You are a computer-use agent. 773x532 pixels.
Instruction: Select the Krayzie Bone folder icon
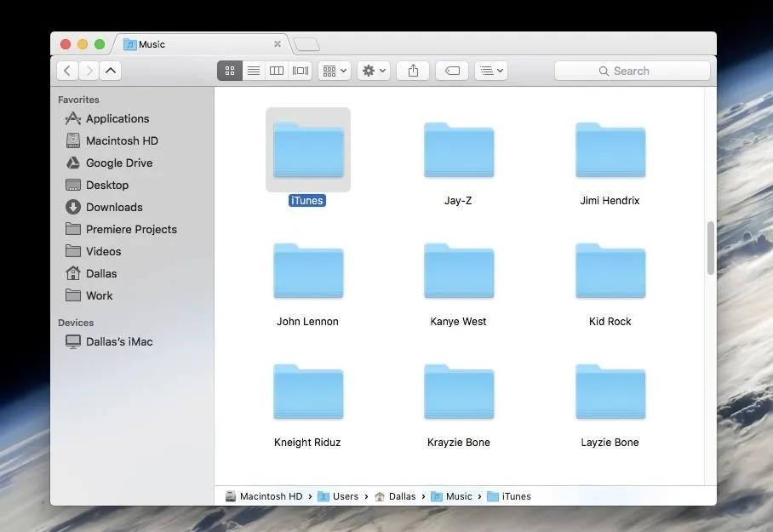pos(459,392)
